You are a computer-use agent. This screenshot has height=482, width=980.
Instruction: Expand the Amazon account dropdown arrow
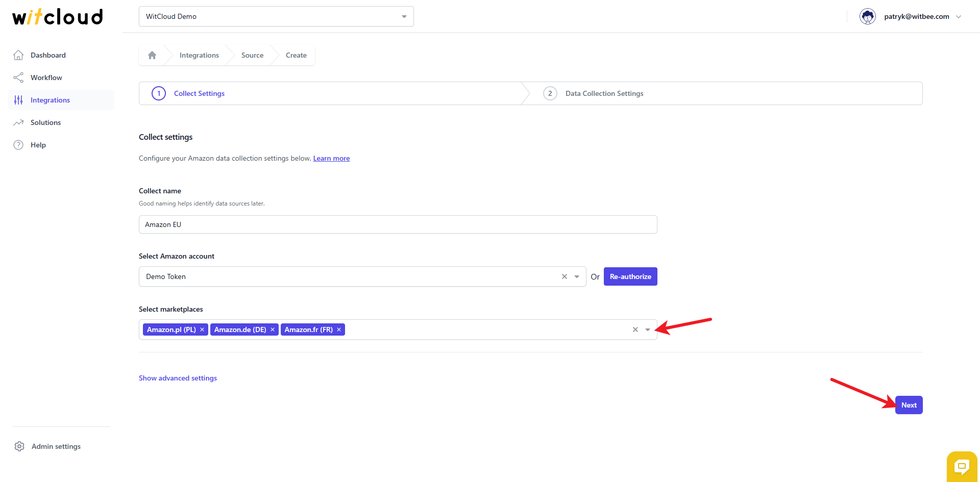coord(577,276)
